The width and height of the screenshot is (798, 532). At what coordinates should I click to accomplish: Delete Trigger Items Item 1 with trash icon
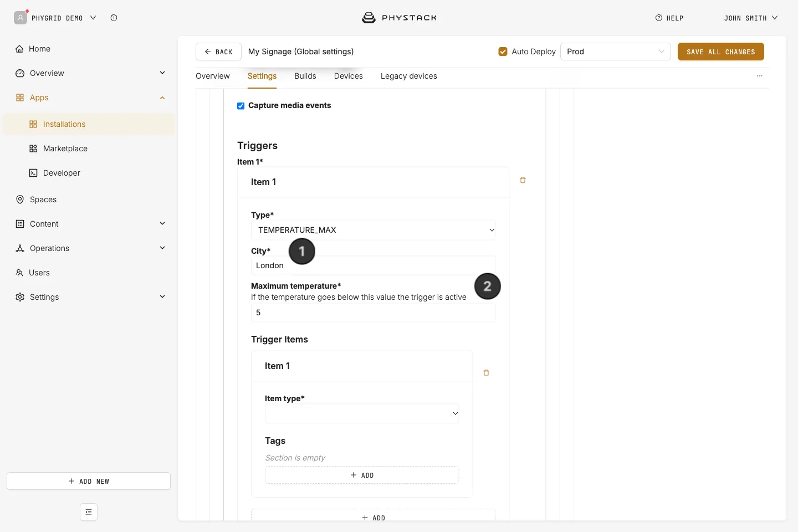click(x=486, y=373)
